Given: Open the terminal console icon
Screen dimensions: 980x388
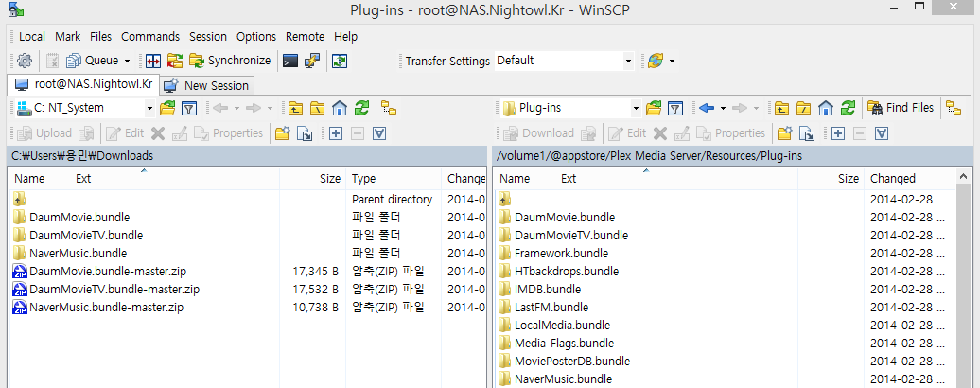Looking at the screenshot, I should pyautogui.click(x=290, y=61).
